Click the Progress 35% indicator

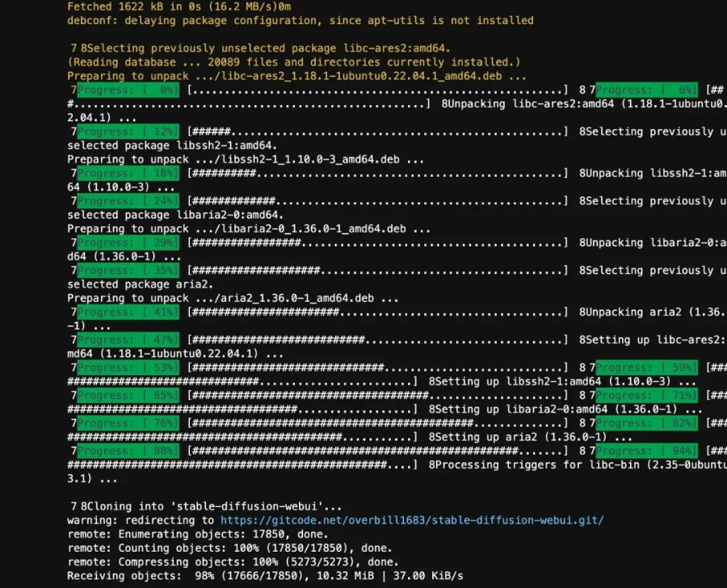coord(128,271)
